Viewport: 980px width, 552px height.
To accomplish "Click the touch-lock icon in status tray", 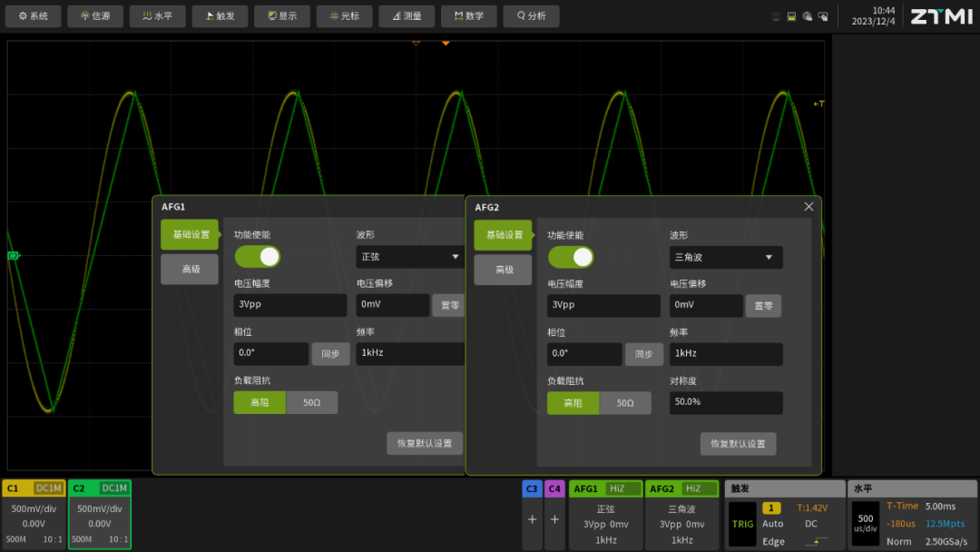I will click(x=823, y=16).
